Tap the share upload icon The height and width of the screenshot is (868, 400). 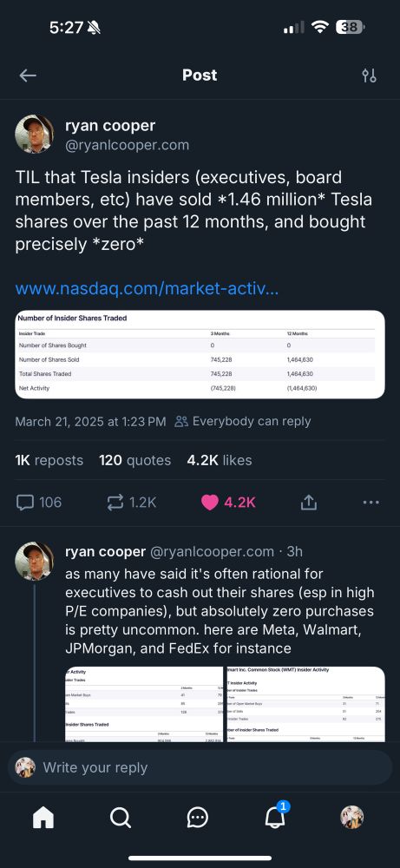[x=309, y=502]
